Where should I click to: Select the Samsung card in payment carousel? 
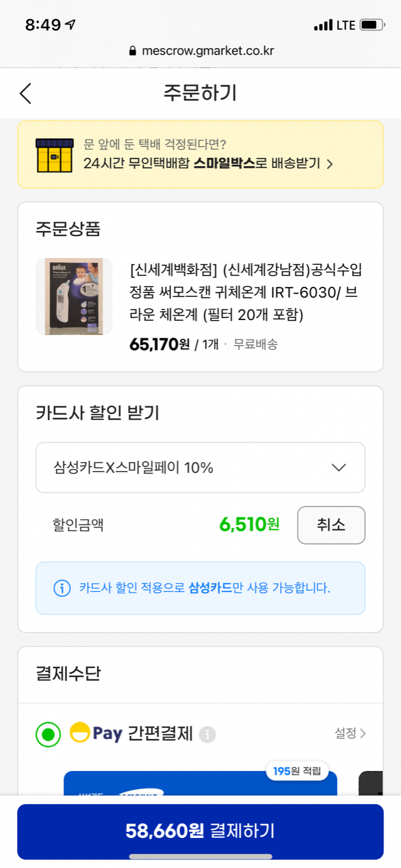[x=200, y=784]
